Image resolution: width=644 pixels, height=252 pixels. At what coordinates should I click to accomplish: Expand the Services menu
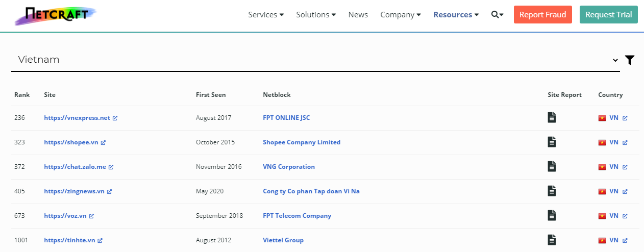[266, 15]
